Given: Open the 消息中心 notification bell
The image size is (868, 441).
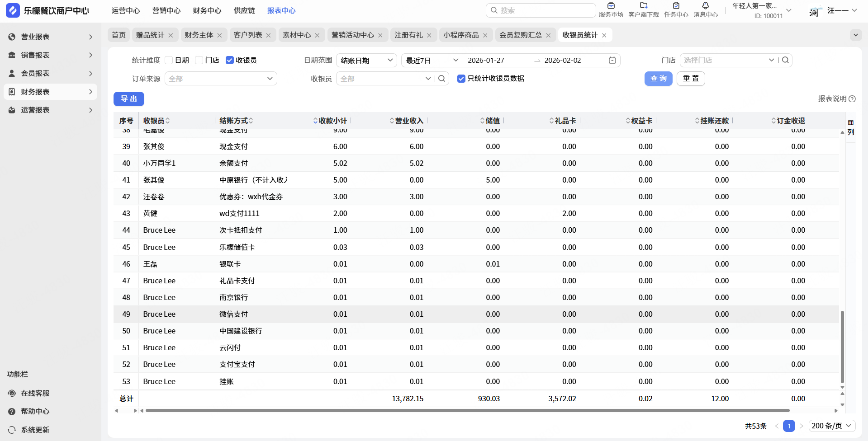Looking at the screenshot, I should coord(705,6).
